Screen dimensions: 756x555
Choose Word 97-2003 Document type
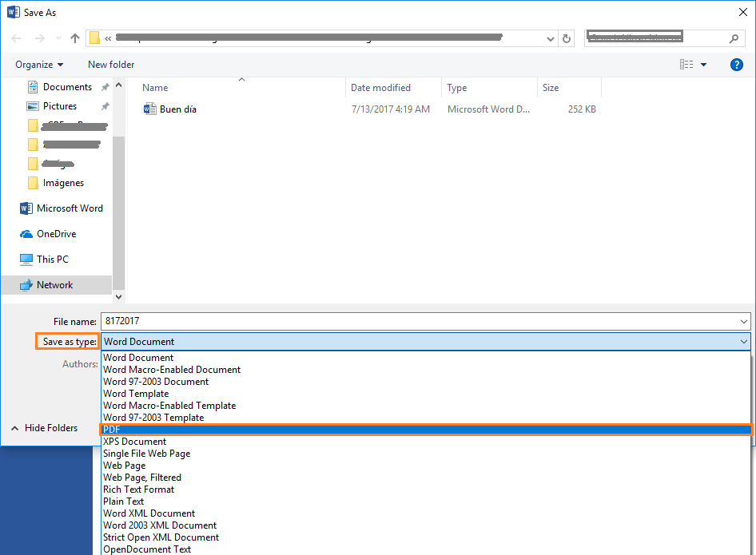pos(426,382)
